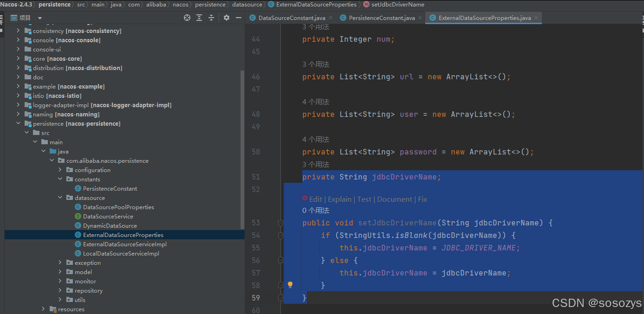Click the Document code action link

click(x=395, y=199)
